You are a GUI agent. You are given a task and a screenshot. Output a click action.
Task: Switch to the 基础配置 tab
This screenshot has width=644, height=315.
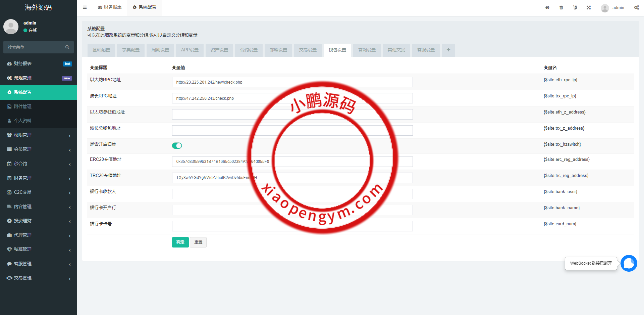click(101, 50)
